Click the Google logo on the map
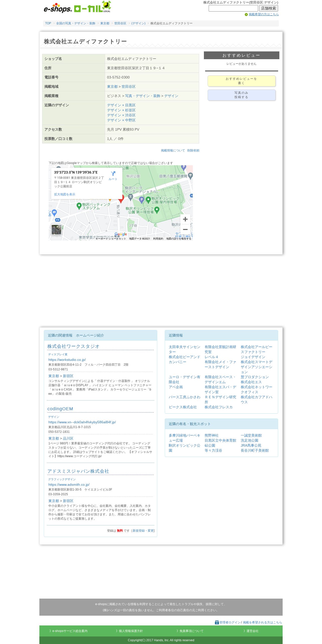 coord(121,234)
